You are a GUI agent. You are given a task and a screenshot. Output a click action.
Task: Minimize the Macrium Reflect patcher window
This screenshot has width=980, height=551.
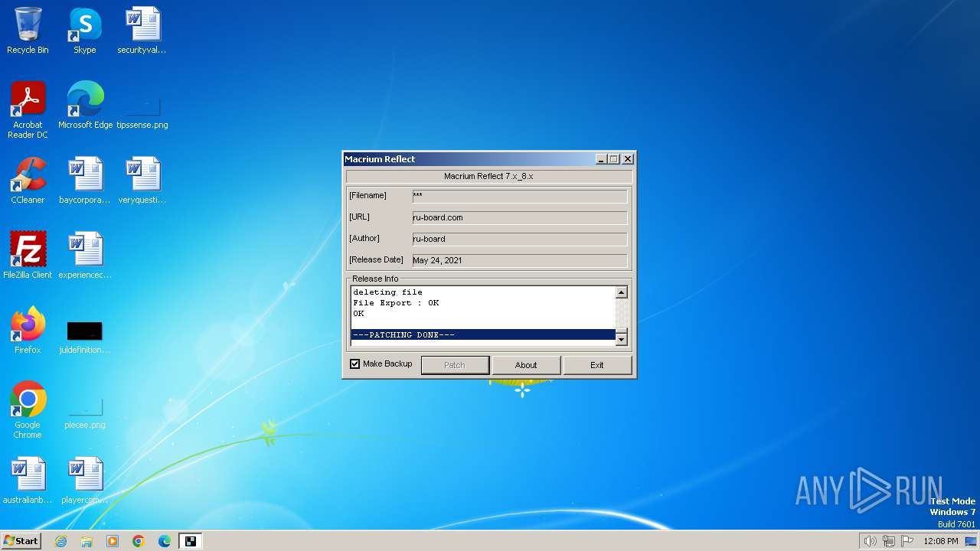[x=602, y=159]
